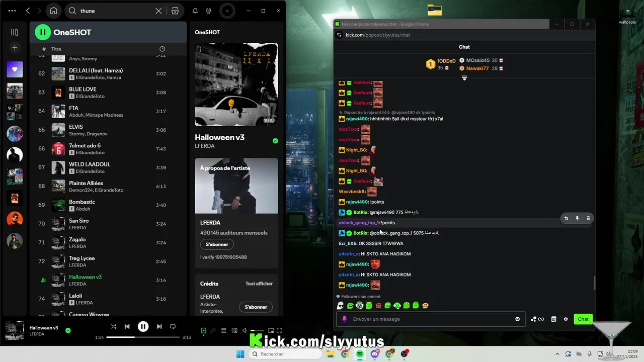The height and width of the screenshot is (362, 644).
Task: Open the Spotify profile avatar
Action: (x=227, y=11)
